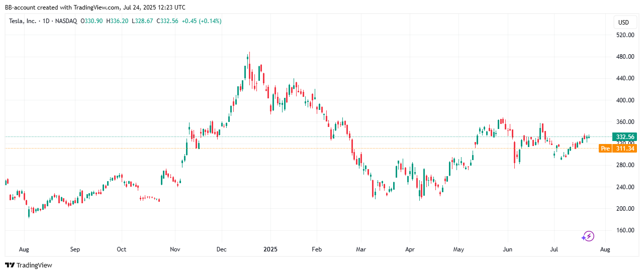
Task: Click the Dec label on time axis
Action: 222,249
